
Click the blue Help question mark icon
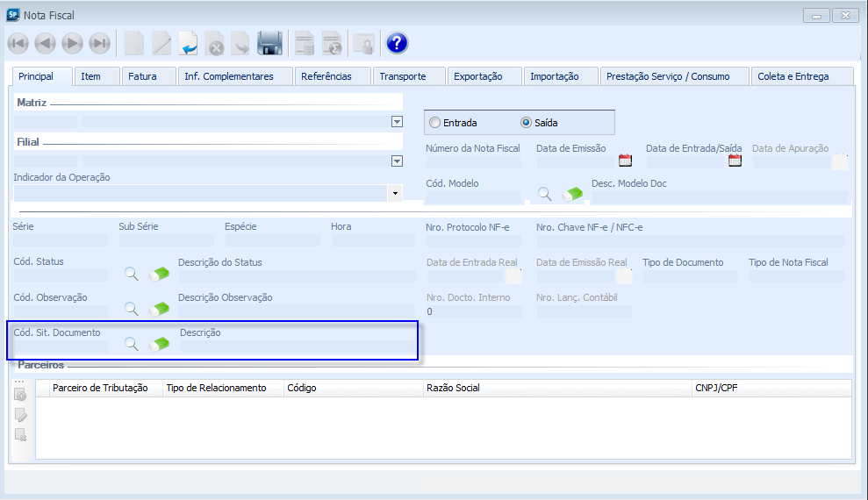[397, 43]
